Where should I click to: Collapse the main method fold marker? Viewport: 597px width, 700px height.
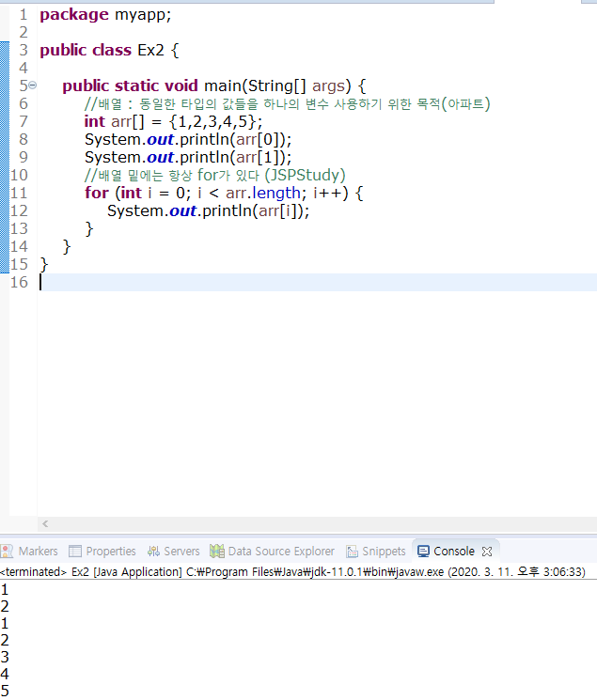pos(33,85)
